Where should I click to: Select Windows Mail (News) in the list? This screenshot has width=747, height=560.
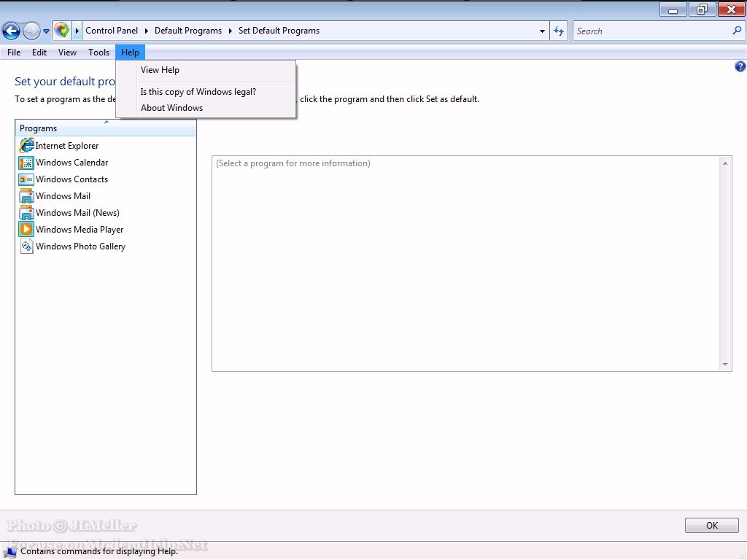click(77, 212)
